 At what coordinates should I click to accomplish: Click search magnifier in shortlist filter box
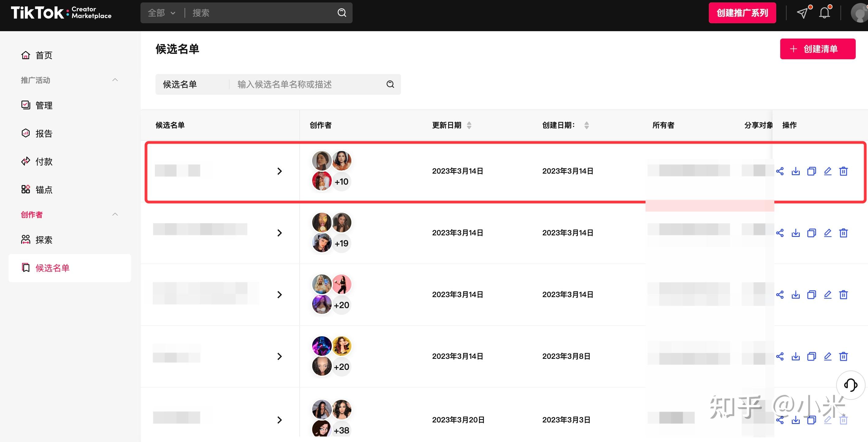point(390,84)
